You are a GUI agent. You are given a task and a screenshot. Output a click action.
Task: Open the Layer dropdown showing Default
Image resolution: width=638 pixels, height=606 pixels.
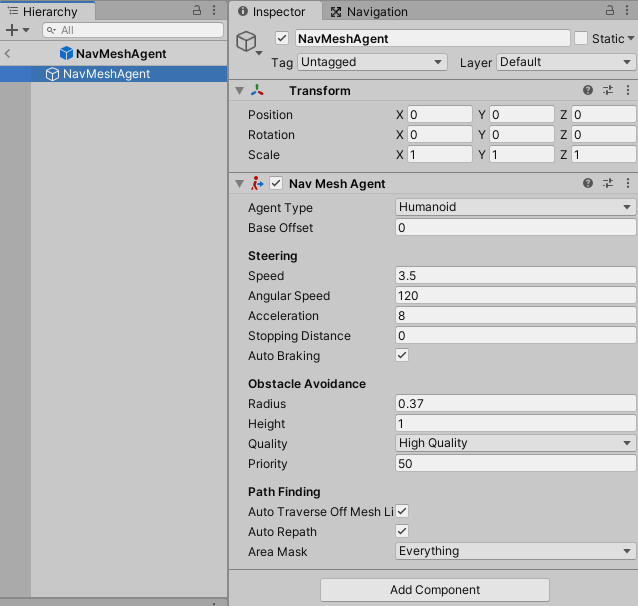click(566, 62)
